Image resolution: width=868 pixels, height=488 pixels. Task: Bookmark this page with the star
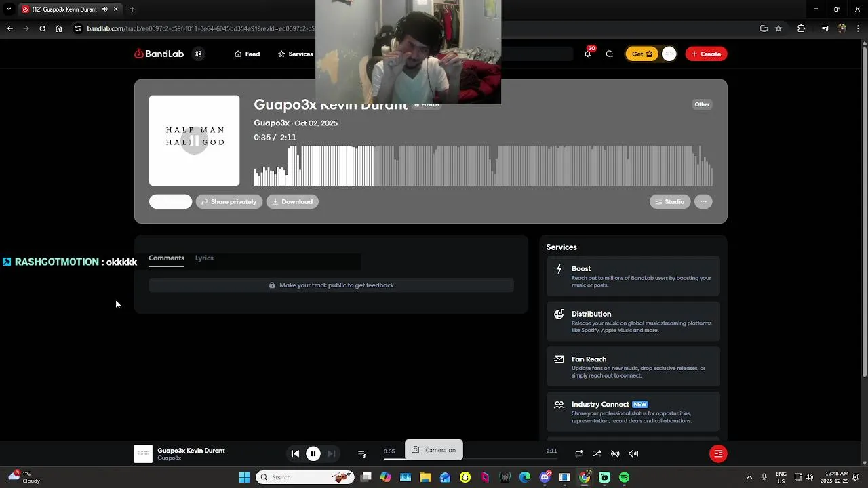point(778,28)
